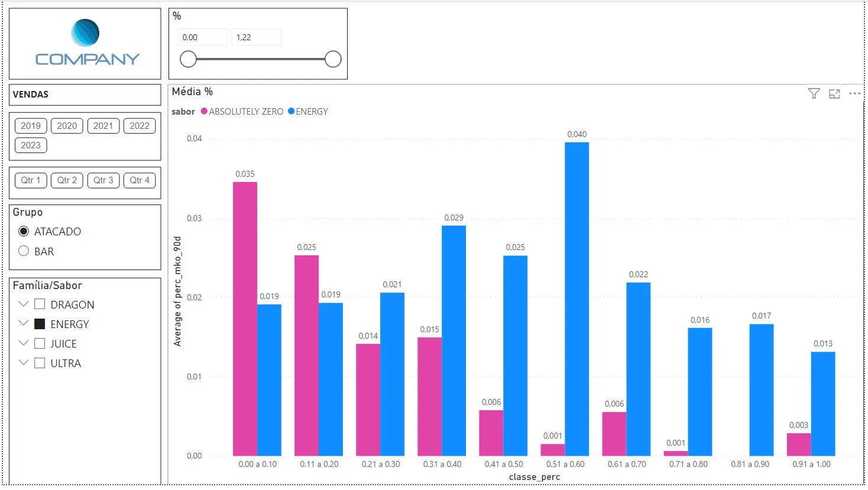Click the minimum % value field 0,00
Viewport: 868px width, 490px height.
202,37
